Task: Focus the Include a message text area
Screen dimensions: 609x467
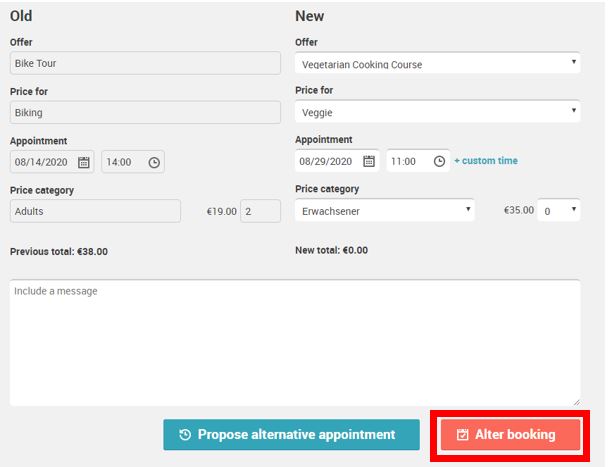Action: tap(295, 343)
